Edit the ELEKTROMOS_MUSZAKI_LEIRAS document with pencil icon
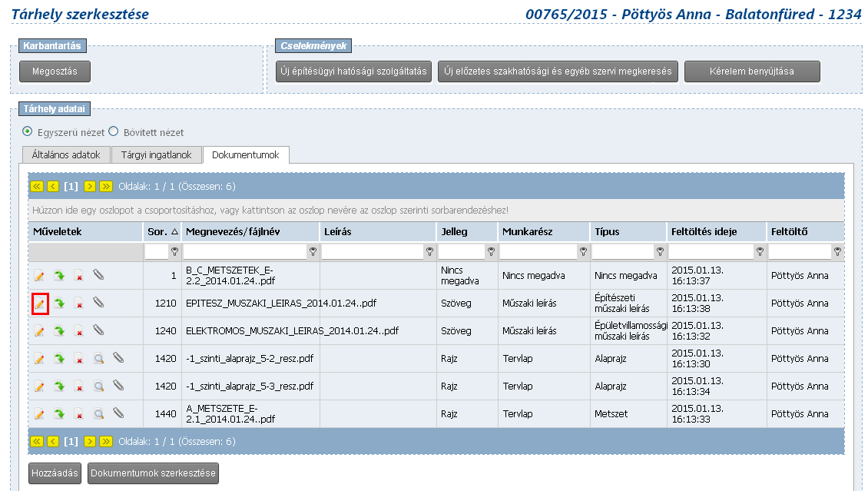868x491 pixels. (39, 331)
